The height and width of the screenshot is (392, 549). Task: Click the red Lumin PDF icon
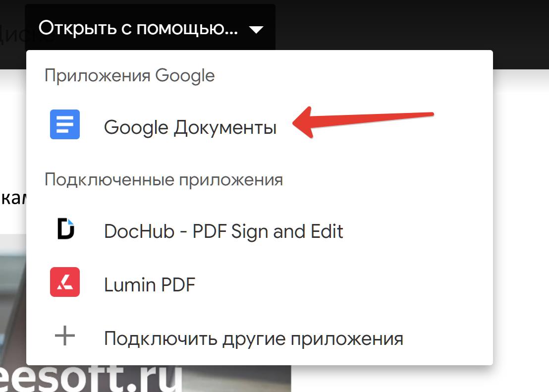point(64,282)
